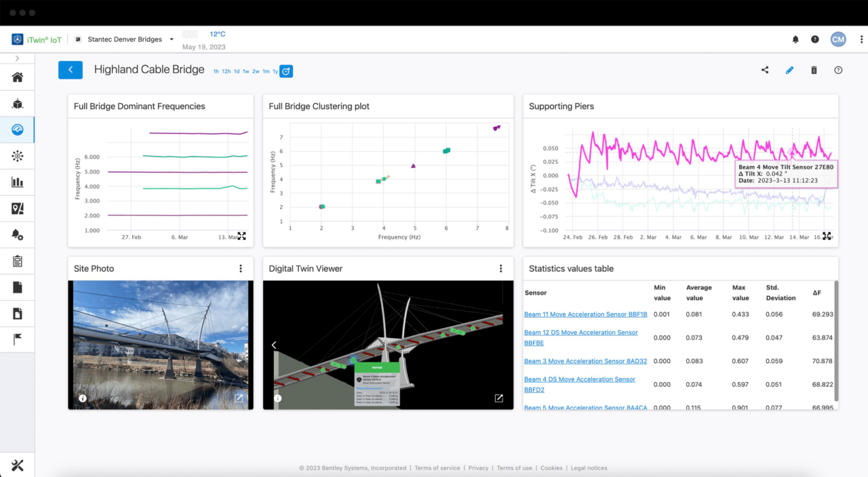Click the blue back button beside Highland Cable Bridge
The height and width of the screenshot is (477, 868).
(71, 70)
